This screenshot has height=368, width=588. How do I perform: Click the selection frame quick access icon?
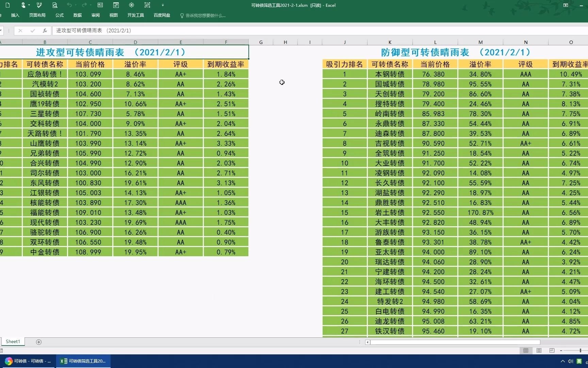point(147,5)
